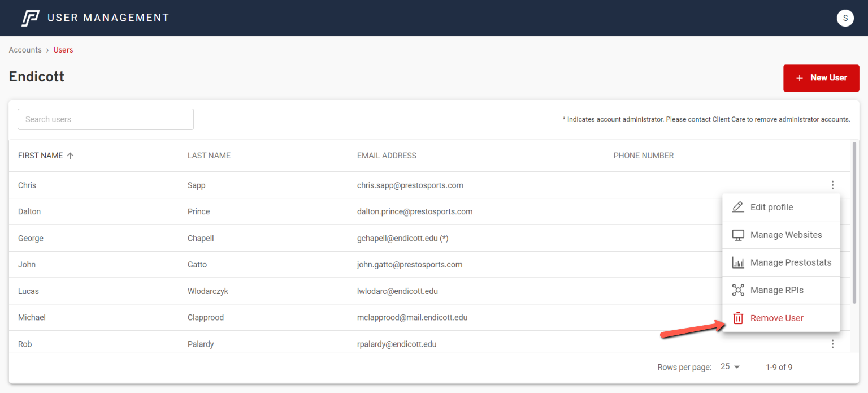The height and width of the screenshot is (393, 868).
Task: Click the bar chart Prestostats icon
Action: tap(738, 263)
